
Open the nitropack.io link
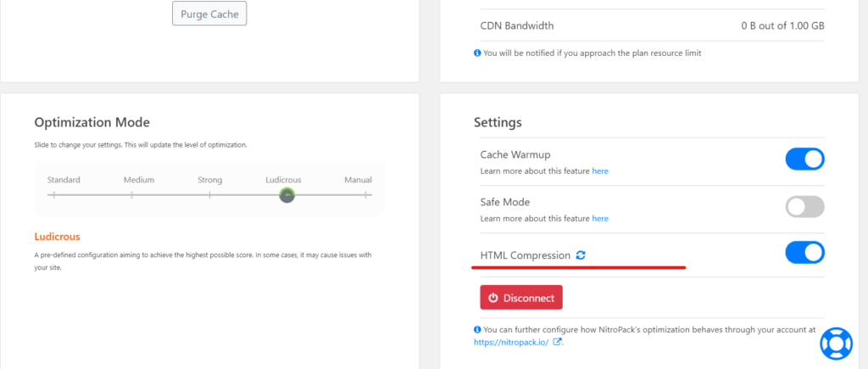click(511, 342)
